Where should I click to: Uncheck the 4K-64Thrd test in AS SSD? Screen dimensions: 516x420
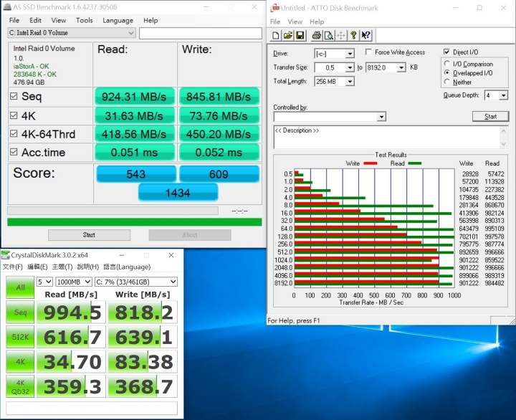click(x=14, y=133)
